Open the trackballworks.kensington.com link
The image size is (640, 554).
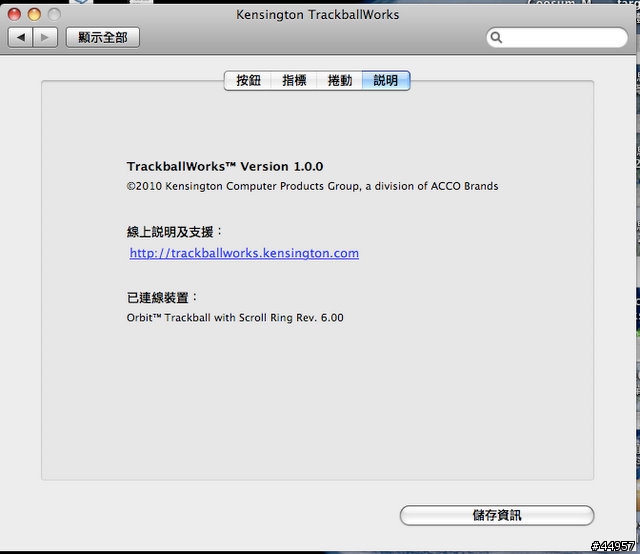coord(244,253)
